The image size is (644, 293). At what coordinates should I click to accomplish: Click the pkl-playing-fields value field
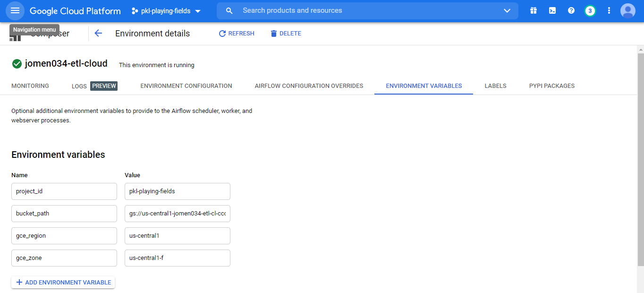pyautogui.click(x=178, y=191)
